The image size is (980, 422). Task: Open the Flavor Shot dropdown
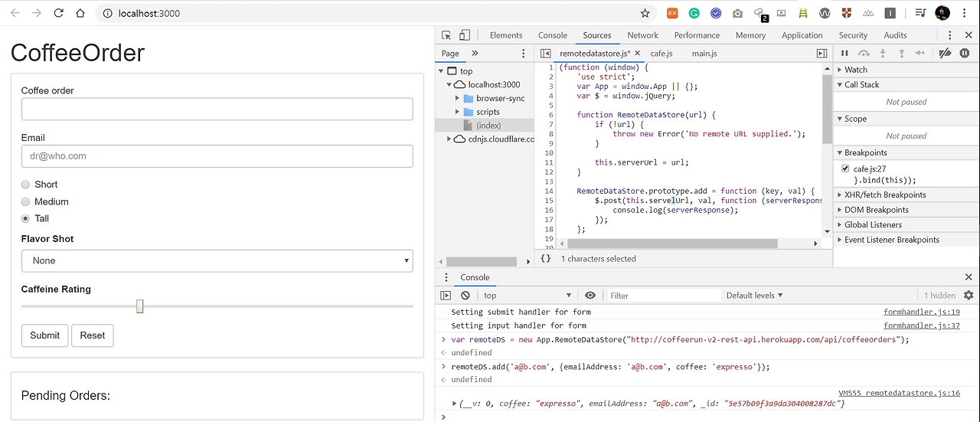(217, 260)
